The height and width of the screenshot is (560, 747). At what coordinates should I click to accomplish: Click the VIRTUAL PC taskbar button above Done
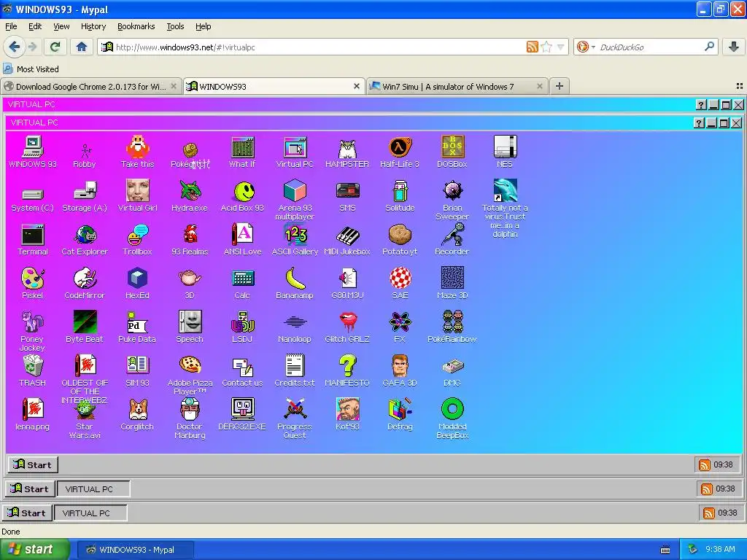(90, 513)
